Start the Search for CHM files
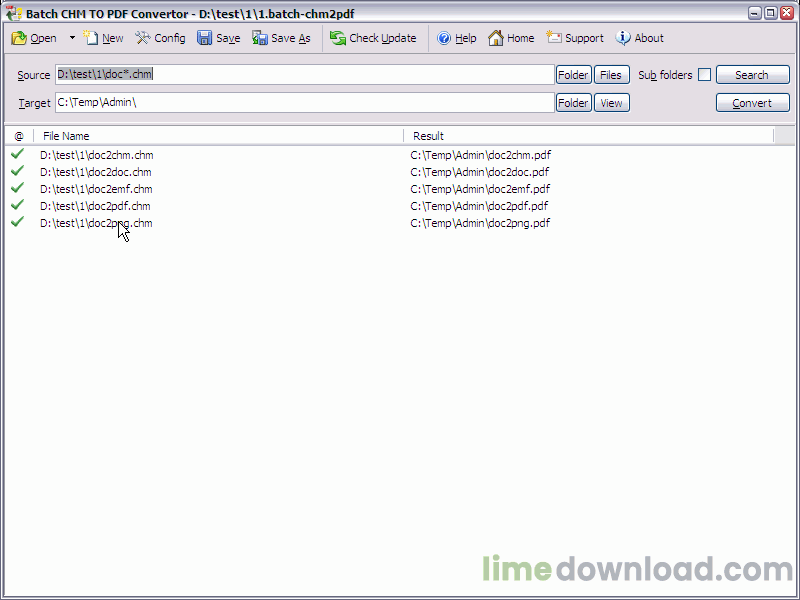 click(752, 74)
